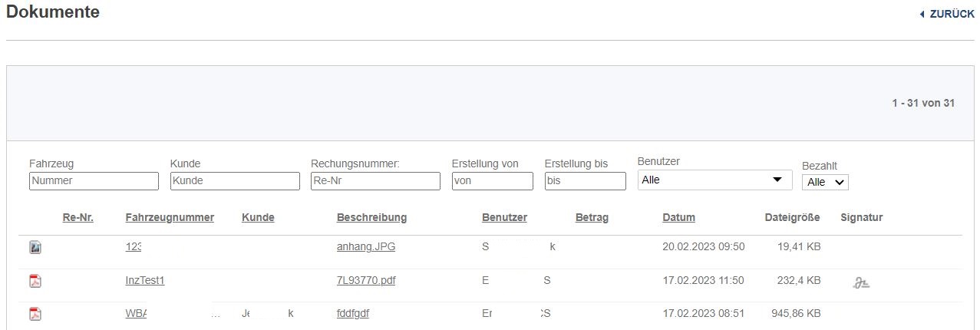The image size is (980, 330).
Task: Click the PDF icon for fddfgdf row
Action: (35, 314)
